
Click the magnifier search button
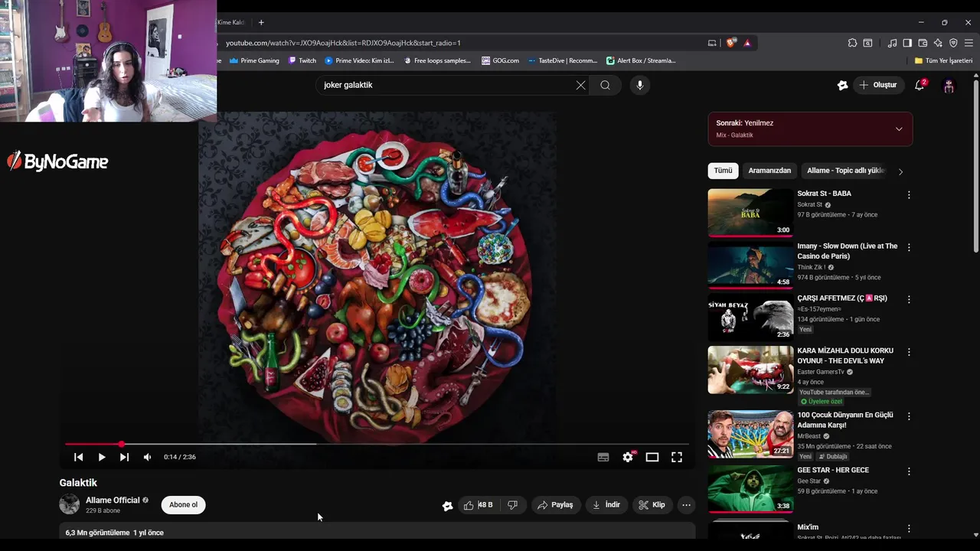pyautogui.click(x=606, y=85)
